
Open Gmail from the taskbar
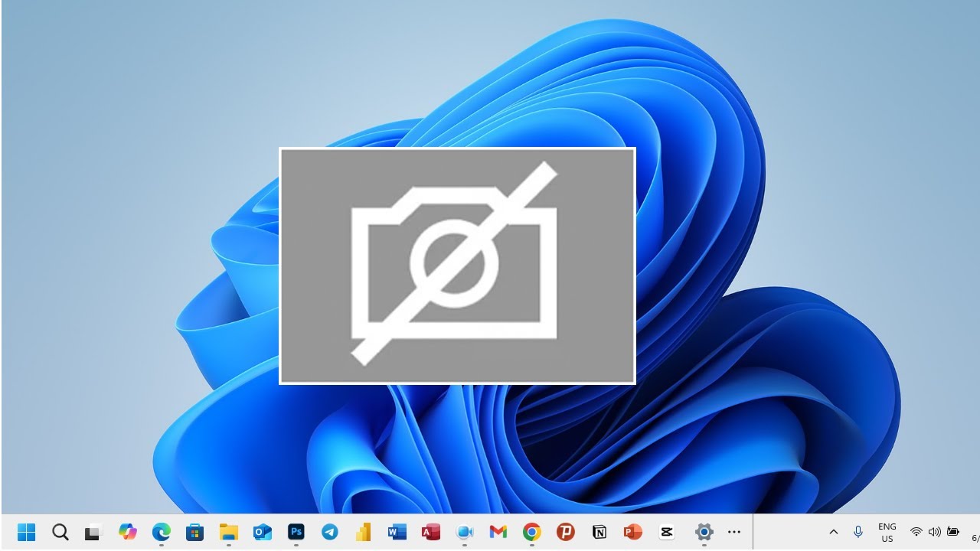point(498,532)
